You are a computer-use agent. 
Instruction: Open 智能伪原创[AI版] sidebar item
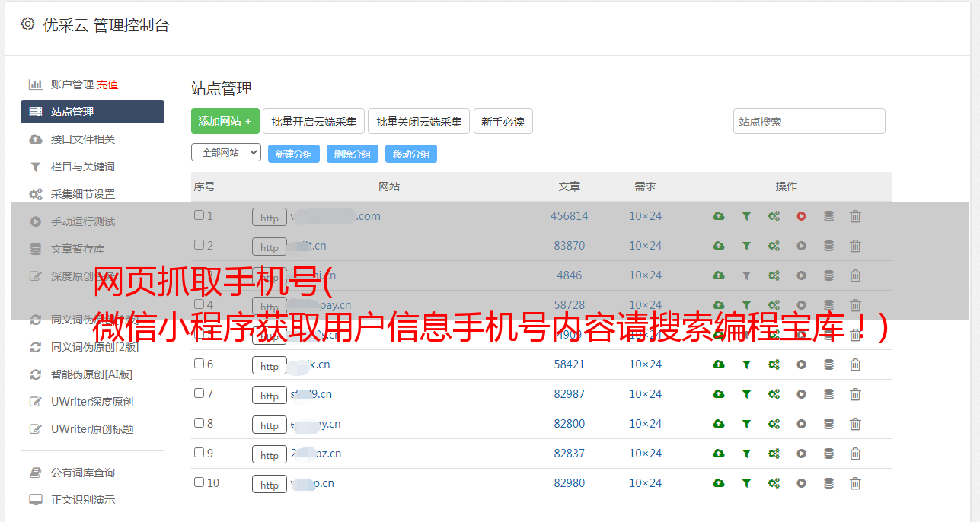[91, 374]
